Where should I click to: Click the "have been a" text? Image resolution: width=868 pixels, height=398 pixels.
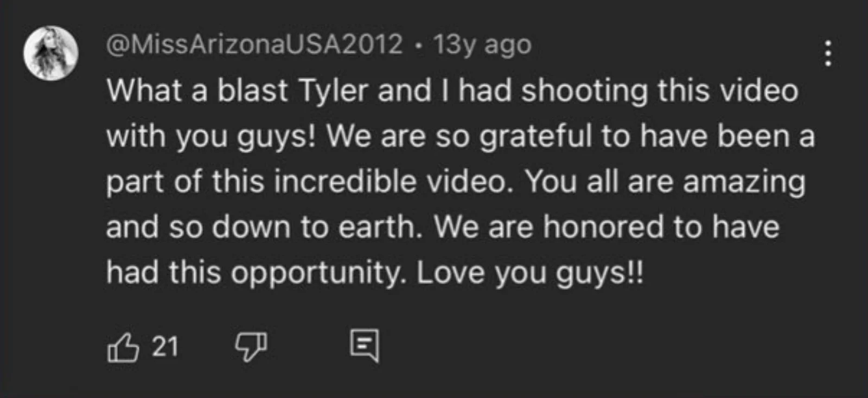pyautogui.click(x=727, y=136)
